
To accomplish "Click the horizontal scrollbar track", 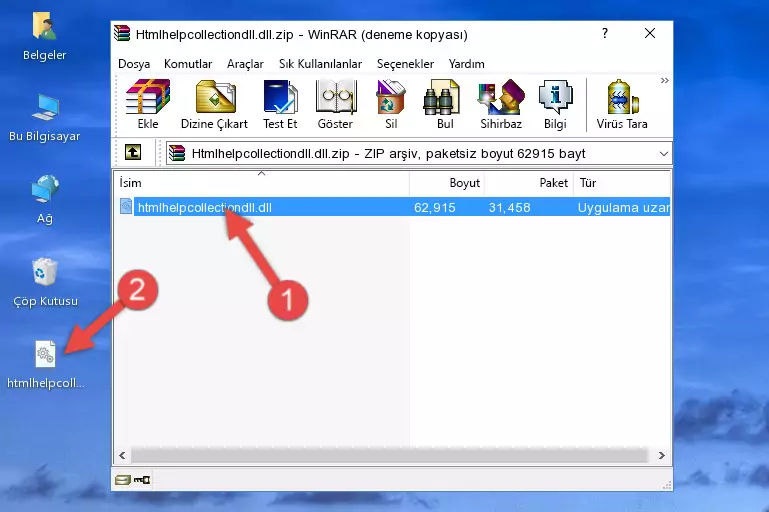I will [389, 456].
